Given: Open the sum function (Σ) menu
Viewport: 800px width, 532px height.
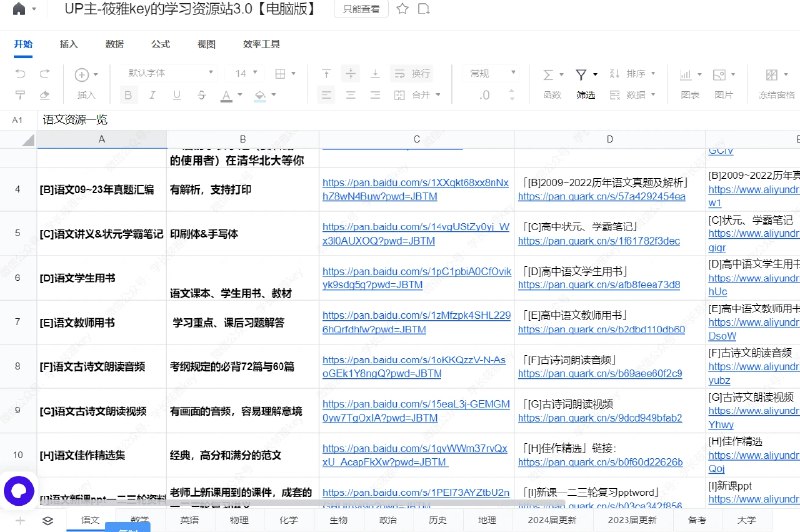Looking at the screenshot, I should pos(553,74).
